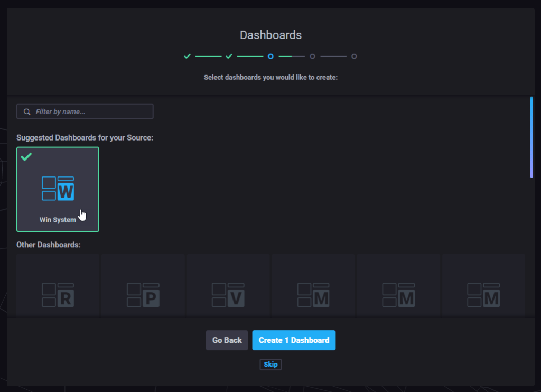Viewport: 541px width, 392px height.
Task: Click the Create 1 Dashboard button
Action: pos(294,340)
